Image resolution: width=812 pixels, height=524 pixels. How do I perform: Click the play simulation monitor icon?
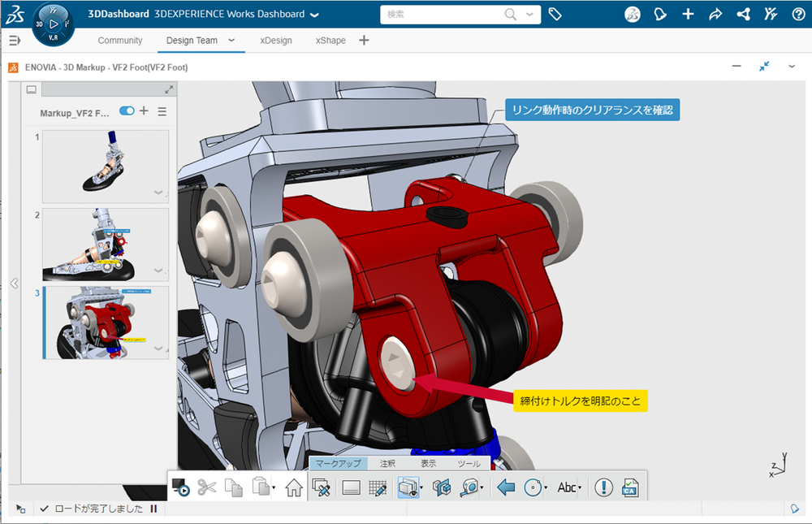180,487
